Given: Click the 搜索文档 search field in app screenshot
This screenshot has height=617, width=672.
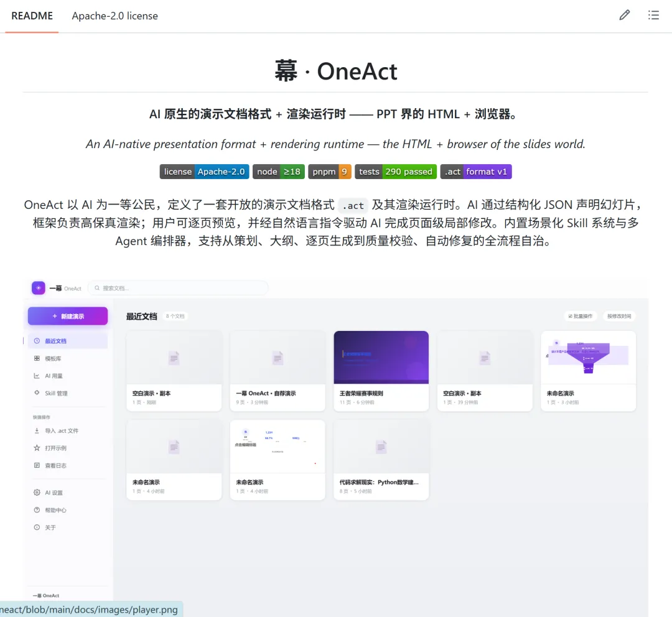Looking at the screenshot, I should pos(178,288).
